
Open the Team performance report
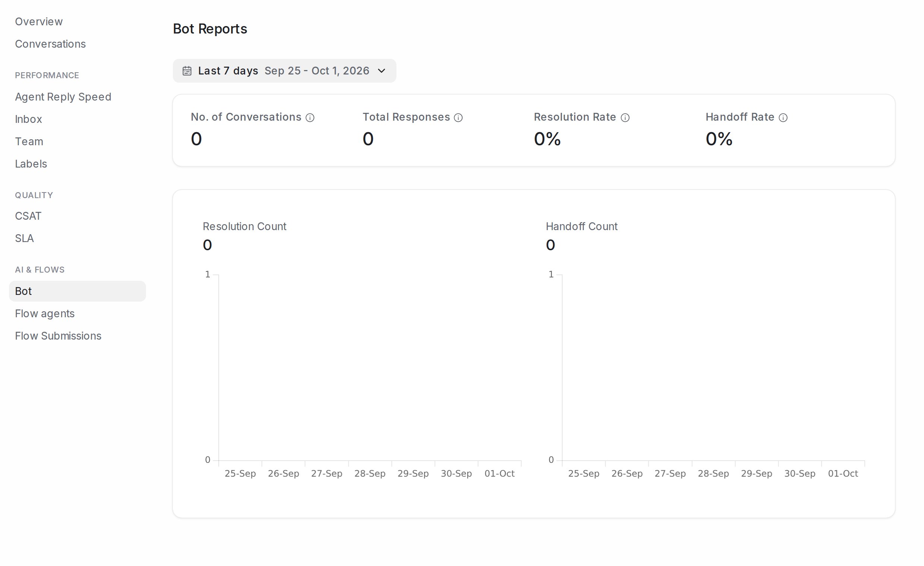[x=29, y=142]
